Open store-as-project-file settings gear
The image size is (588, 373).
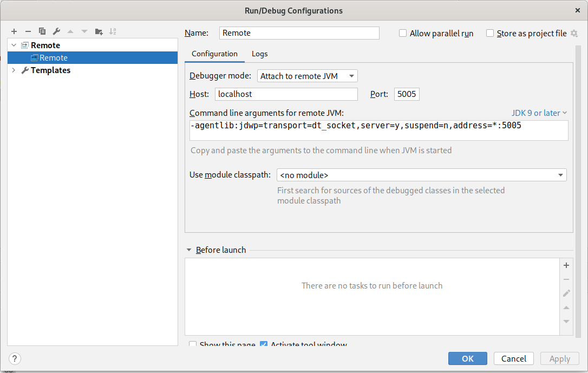point(573,33)
